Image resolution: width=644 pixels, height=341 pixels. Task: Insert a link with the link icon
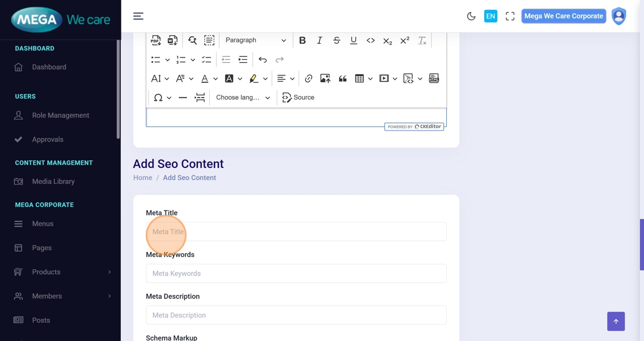(309, 79)
